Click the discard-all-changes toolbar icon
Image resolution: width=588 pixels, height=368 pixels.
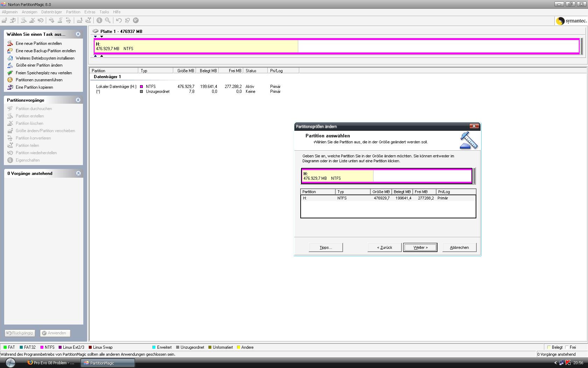127,20
